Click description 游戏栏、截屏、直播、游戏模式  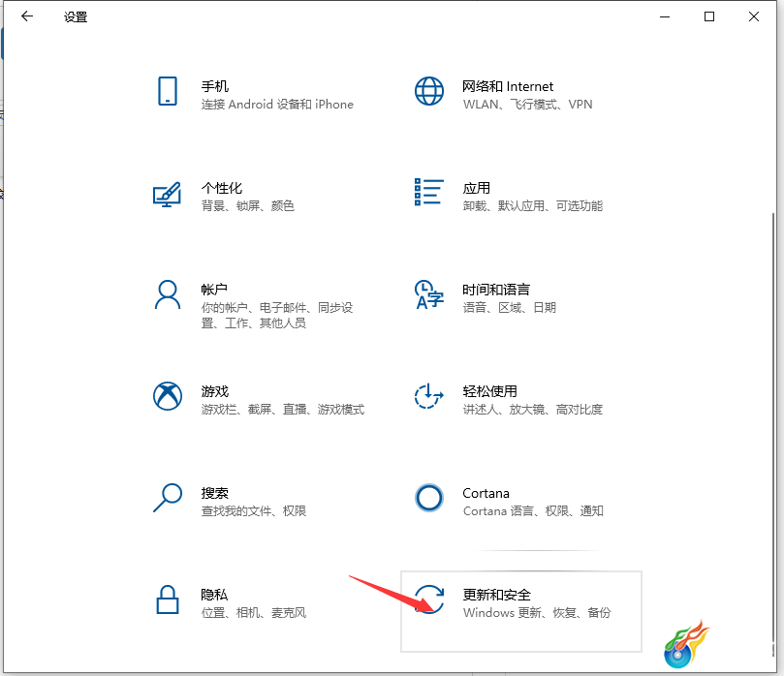pos(283,410)
